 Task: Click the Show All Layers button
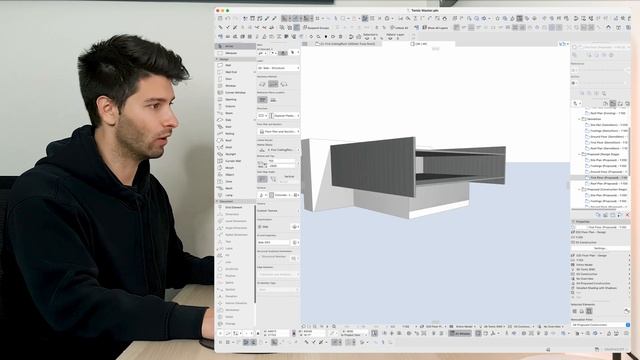pos(435,27)
